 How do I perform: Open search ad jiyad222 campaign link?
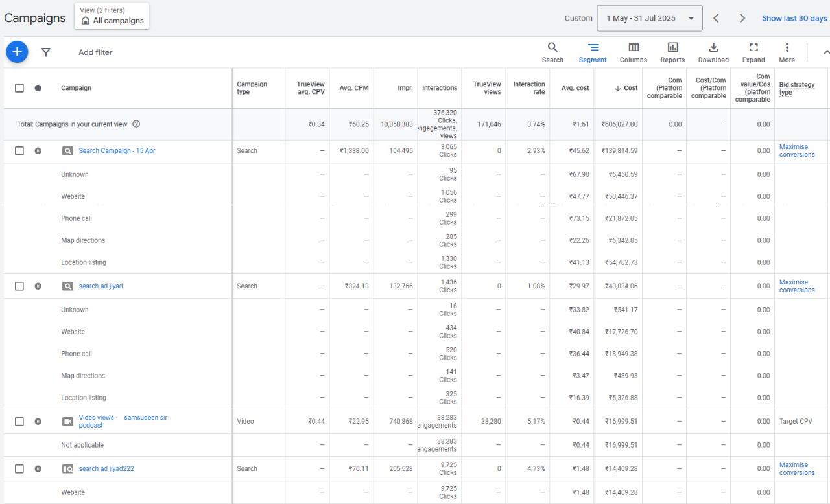[x=106, y=469]
